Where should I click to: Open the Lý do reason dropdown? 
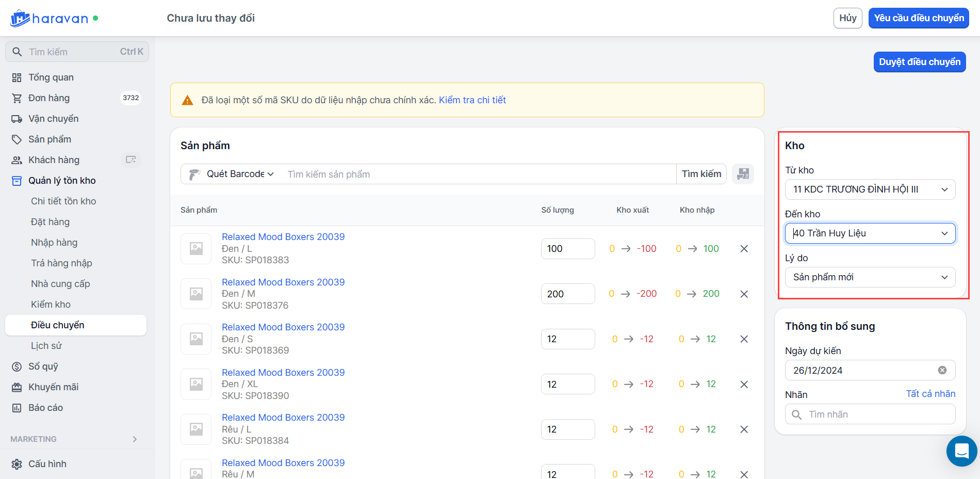point(870,277)
